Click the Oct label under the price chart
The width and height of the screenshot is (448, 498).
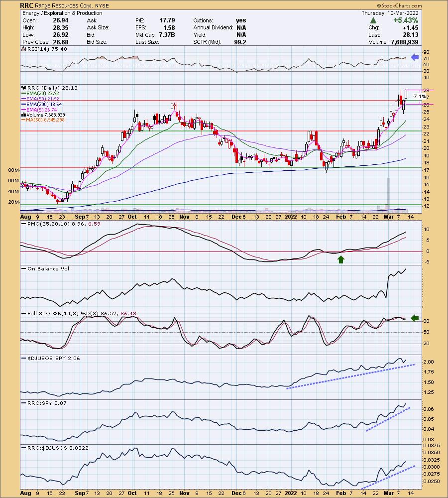132,217
